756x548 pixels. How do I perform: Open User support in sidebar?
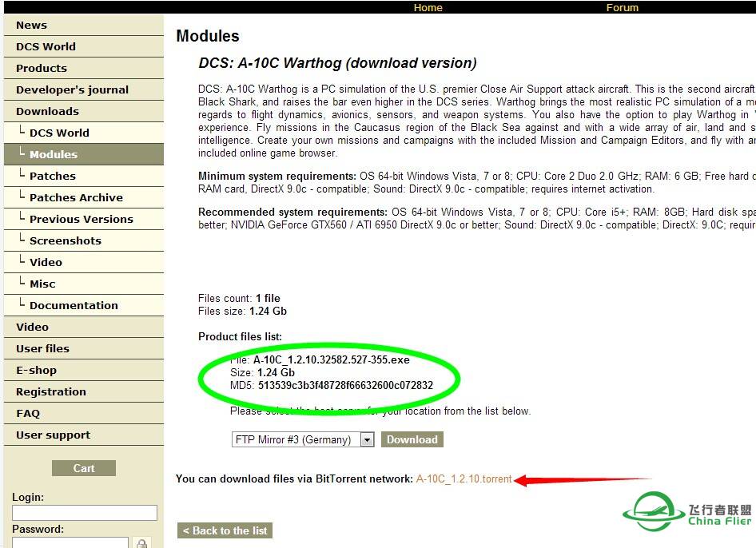(83, 435)
